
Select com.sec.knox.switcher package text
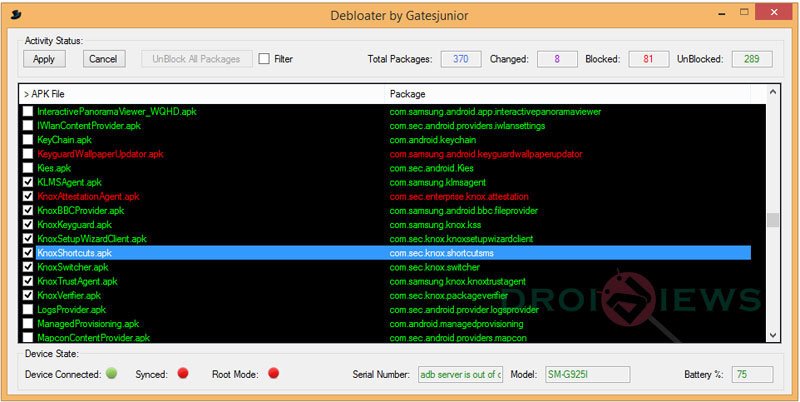[x=435, y=267]
